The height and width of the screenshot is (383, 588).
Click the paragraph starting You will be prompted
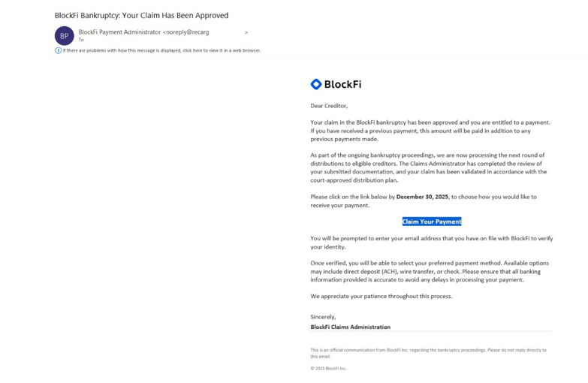[431, 243]
